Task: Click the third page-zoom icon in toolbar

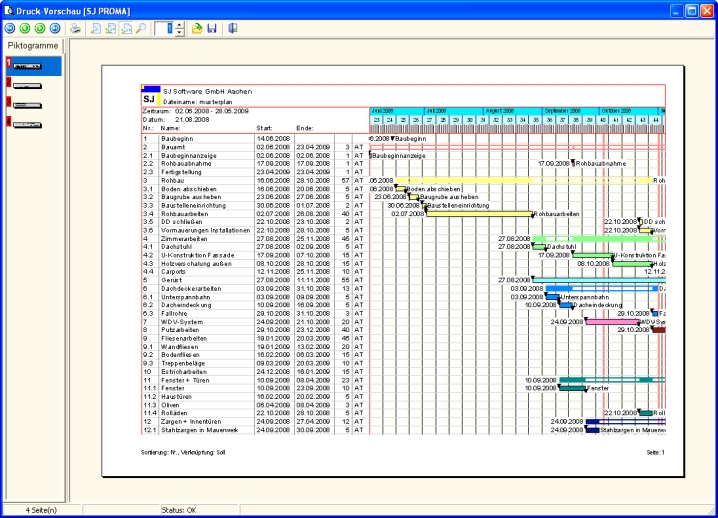Action: [125, 29]
